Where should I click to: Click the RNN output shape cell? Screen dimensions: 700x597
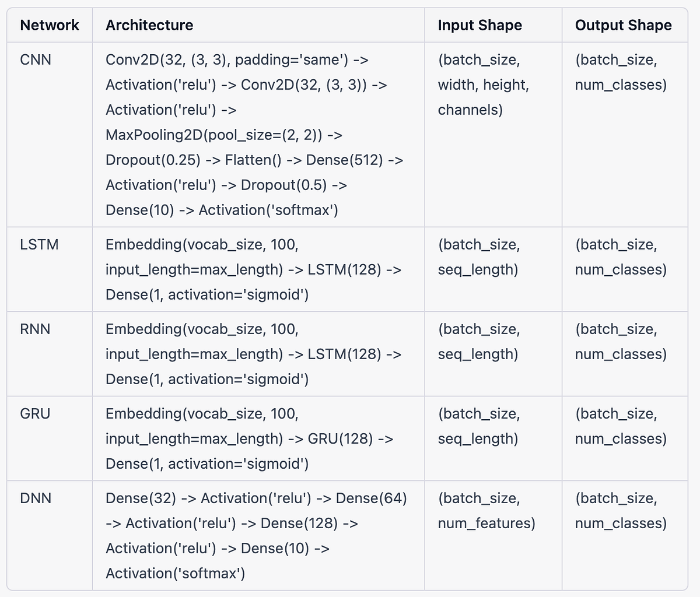pos(621,341)
